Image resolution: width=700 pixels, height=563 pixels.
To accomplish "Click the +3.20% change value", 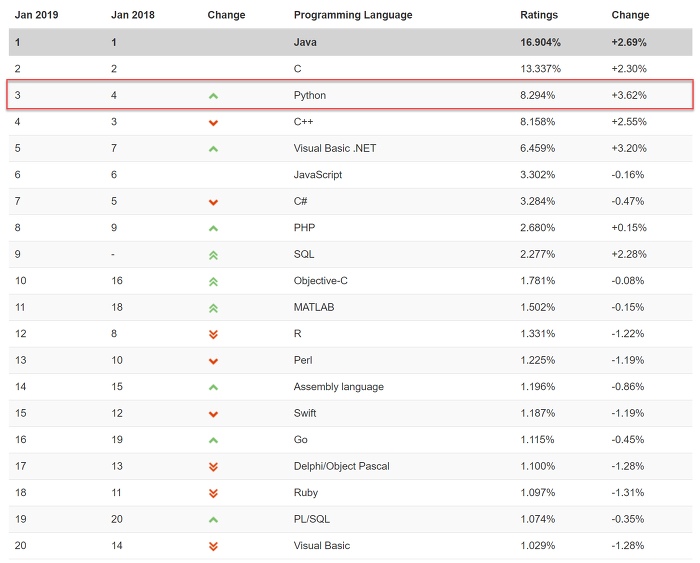I will (x=629, y=148).
